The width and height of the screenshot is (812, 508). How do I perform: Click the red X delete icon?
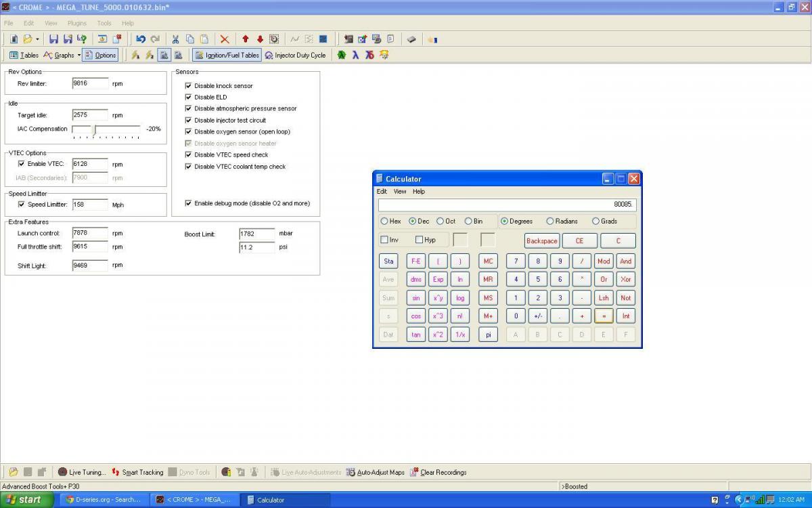pyautogui.click(x=225, y=39)
